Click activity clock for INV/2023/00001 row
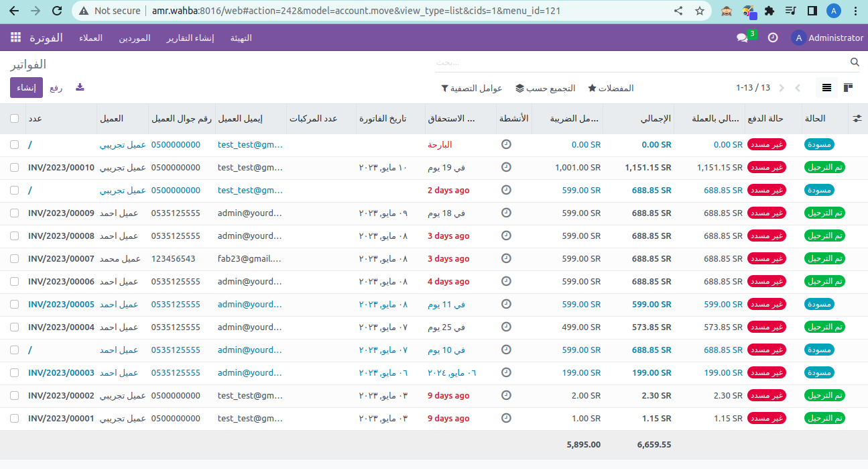The image size is (868, 469). pos(506,418)
